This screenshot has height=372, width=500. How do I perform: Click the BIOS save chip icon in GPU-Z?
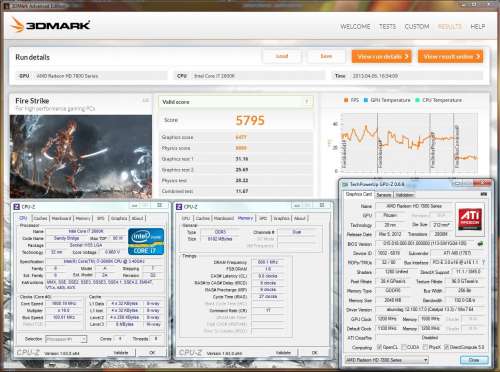pos(480,244)
